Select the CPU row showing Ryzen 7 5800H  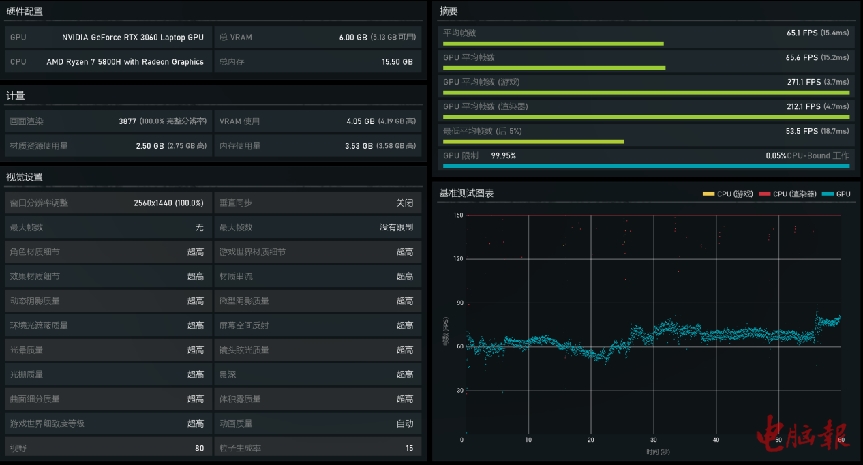(109, 62)
